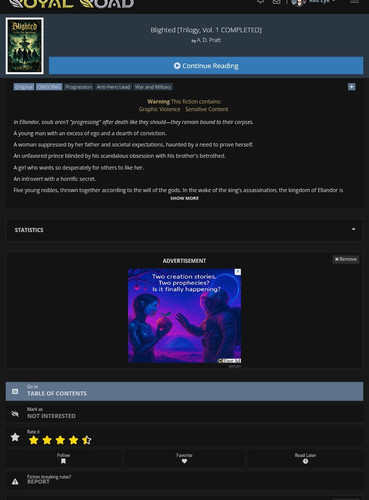The height and width of the screenshot is (500, 369).
Task: Click SHOW MORE to expand description
Action: pyautogui.click(x=184, y=198)
